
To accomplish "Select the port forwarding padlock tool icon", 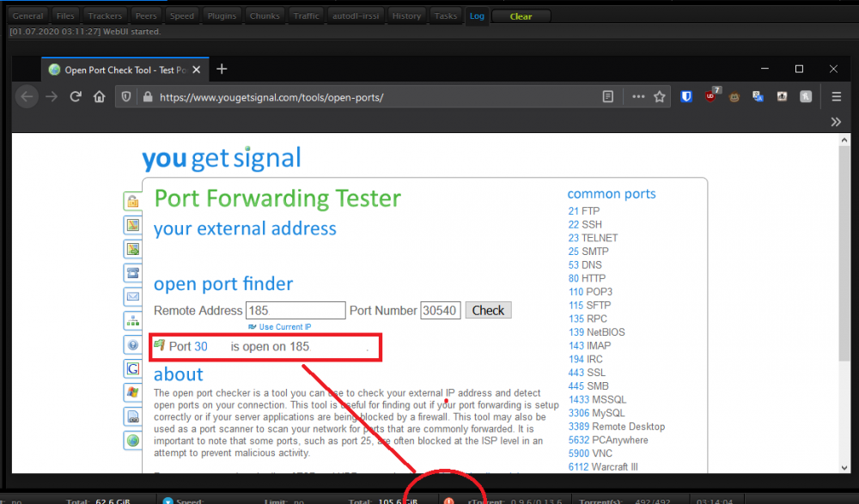I will (x=132, y=201).
